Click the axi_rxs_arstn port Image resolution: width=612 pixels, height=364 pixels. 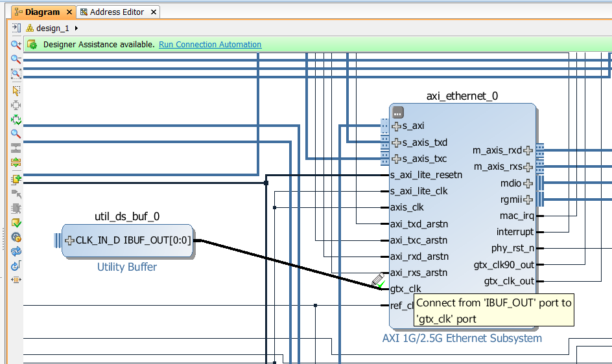[x=419, y=272]
